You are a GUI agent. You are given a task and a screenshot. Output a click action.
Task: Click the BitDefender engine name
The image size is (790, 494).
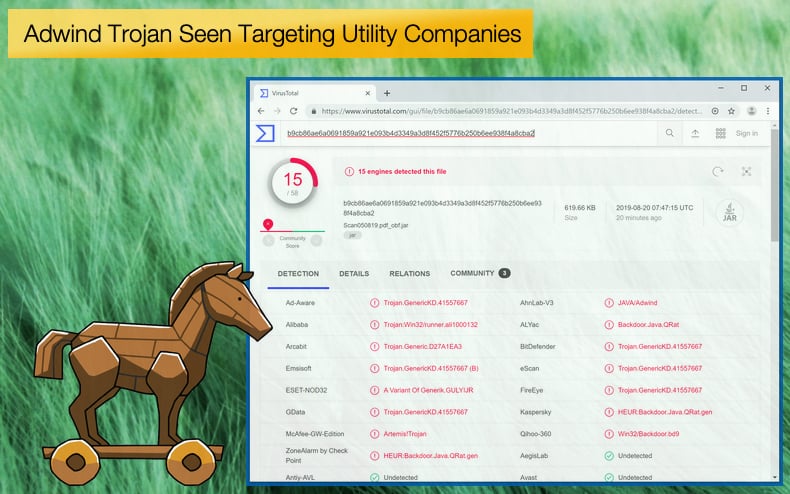(x=538, y=346)
